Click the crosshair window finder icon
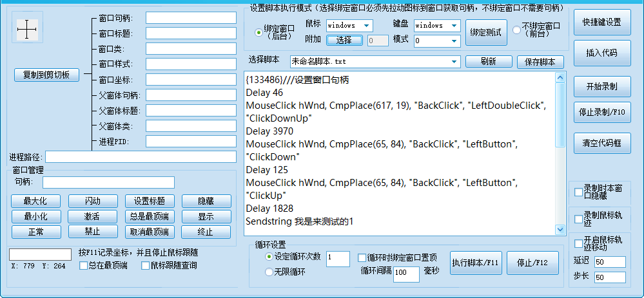The width and height of the screenshot is (644, 298). (x=27, y=30)
